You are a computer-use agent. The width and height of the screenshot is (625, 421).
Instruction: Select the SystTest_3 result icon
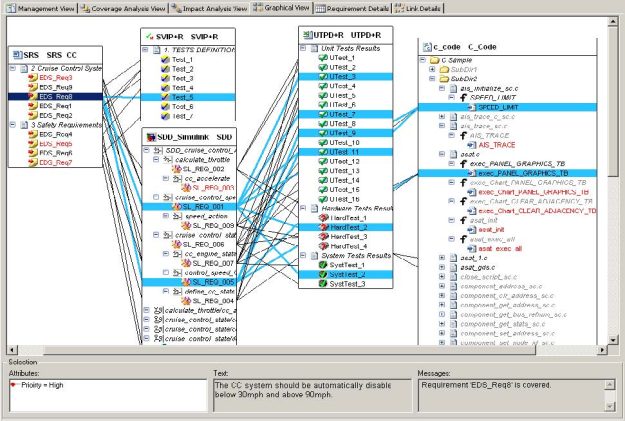[323, 284]
